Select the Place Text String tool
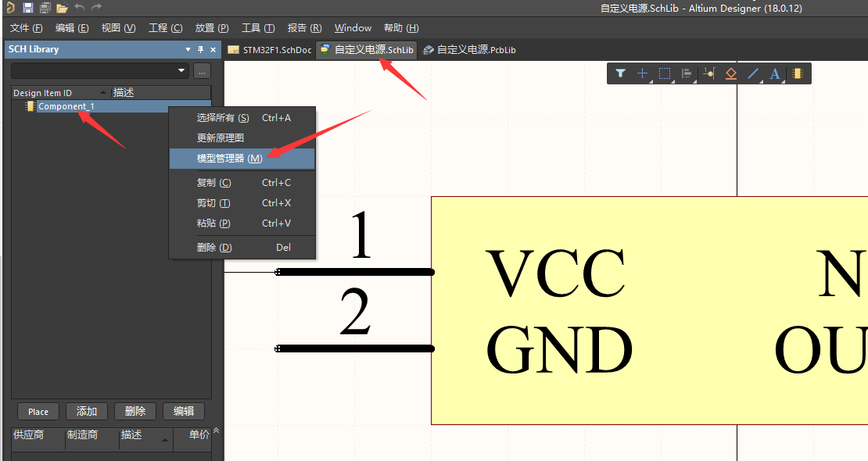868x461 pixels. 775,73
